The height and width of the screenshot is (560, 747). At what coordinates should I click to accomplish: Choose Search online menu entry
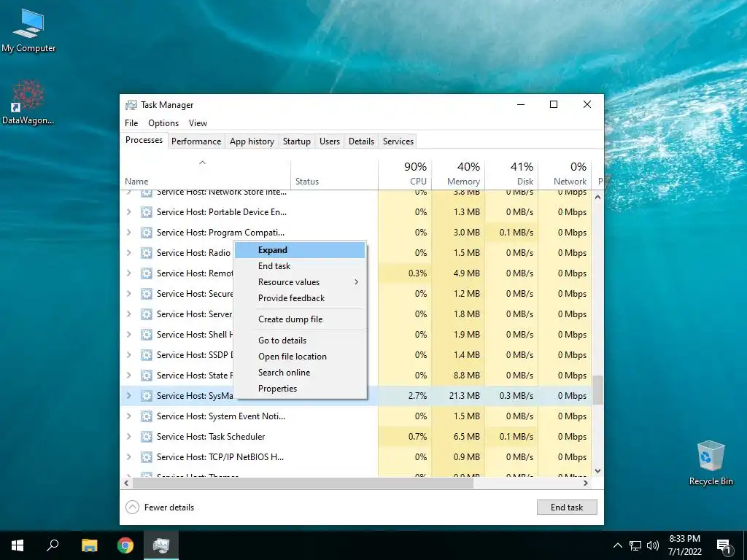pyautogui.click(x=300, y=373)
